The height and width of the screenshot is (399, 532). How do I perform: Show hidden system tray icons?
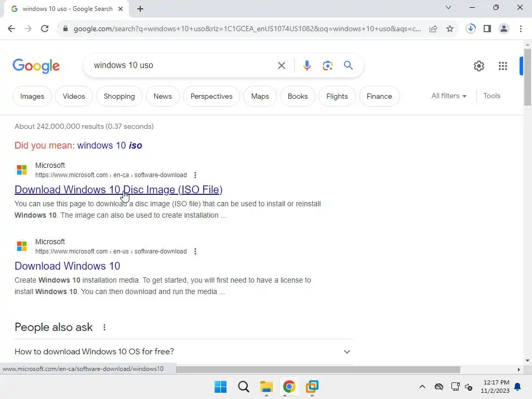coord(422,387)
